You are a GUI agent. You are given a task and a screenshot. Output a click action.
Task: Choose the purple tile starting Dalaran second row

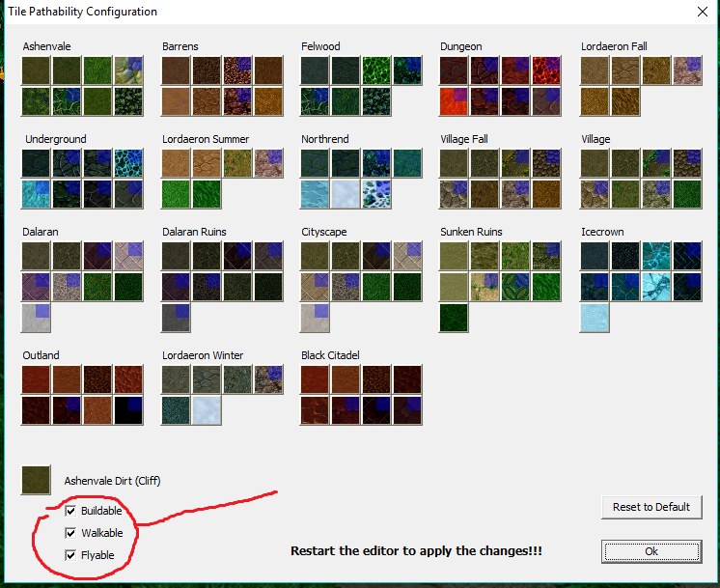36,287
